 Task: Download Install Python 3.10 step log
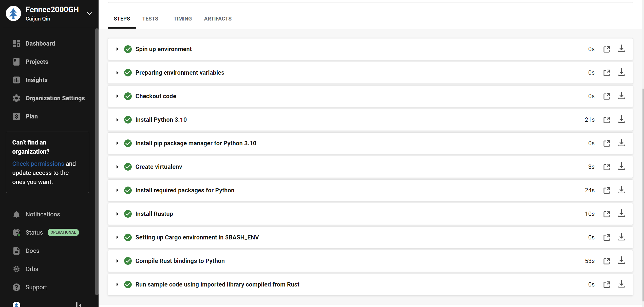[621, 119]
